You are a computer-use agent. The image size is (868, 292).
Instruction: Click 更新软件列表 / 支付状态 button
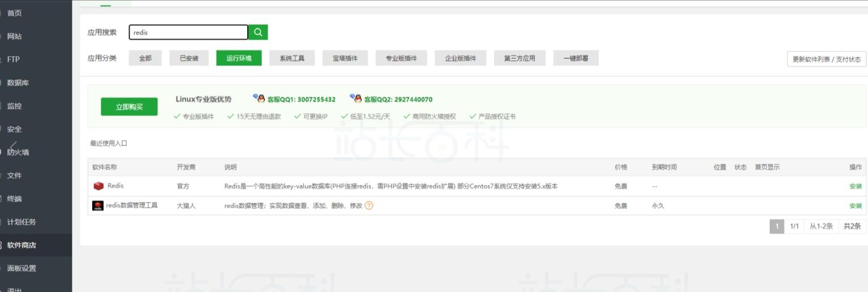coord(826,59)
